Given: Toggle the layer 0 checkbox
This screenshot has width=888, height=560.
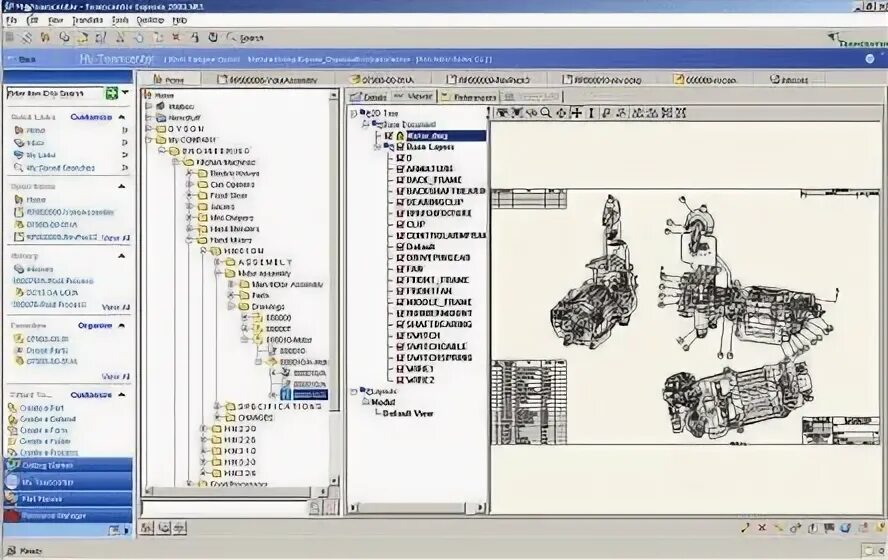Looking at the screenshot, I should pos(400,158).
